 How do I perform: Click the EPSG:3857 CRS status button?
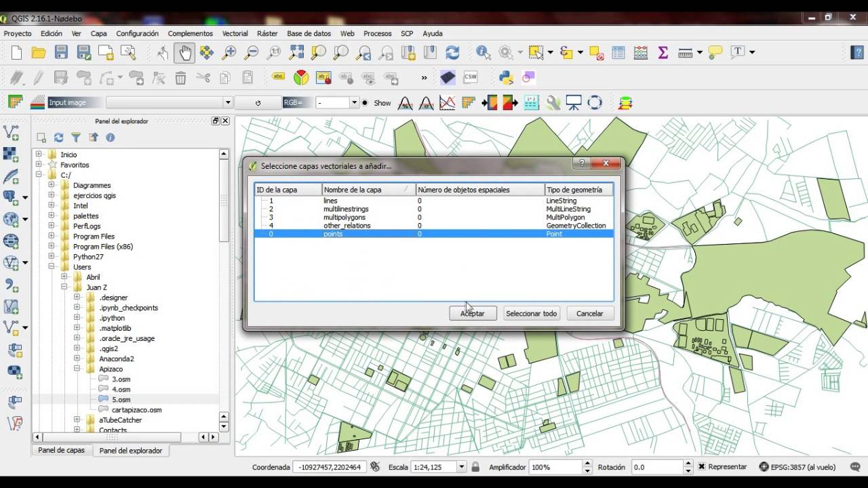coord(797,467)
